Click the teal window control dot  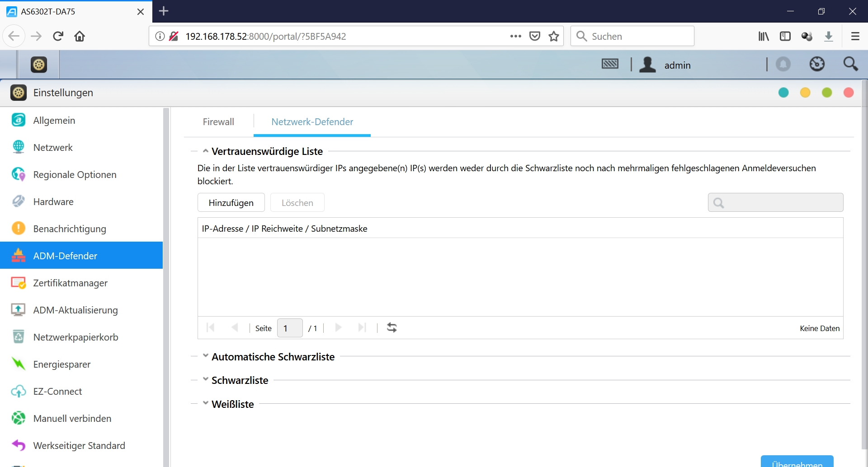pos(783,93)
